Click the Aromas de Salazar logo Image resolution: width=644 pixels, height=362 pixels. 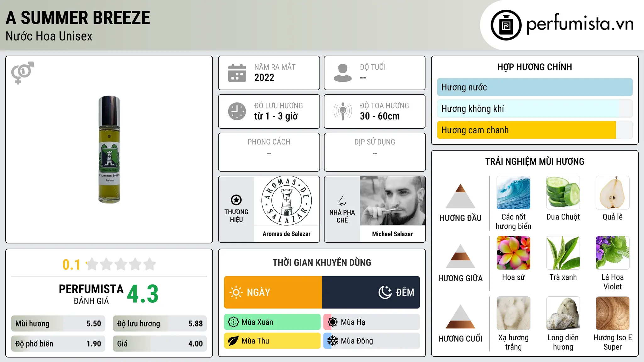click(x=286, y=200)
